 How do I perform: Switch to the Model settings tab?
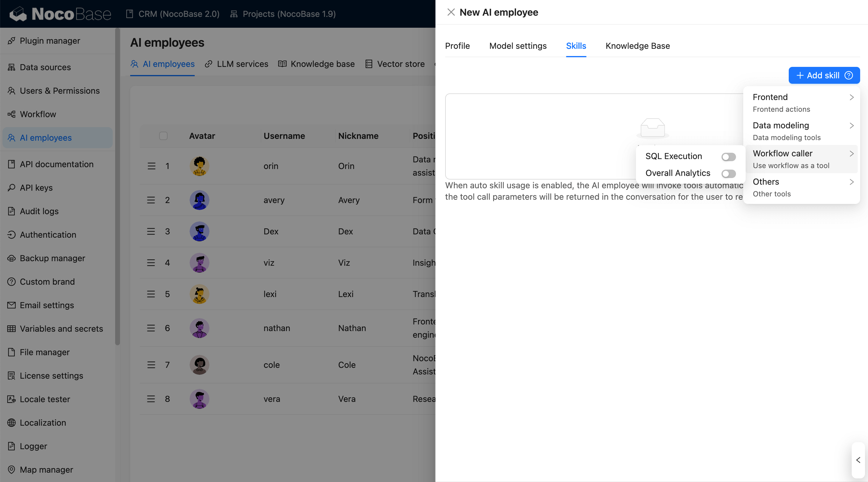[517, 46]
